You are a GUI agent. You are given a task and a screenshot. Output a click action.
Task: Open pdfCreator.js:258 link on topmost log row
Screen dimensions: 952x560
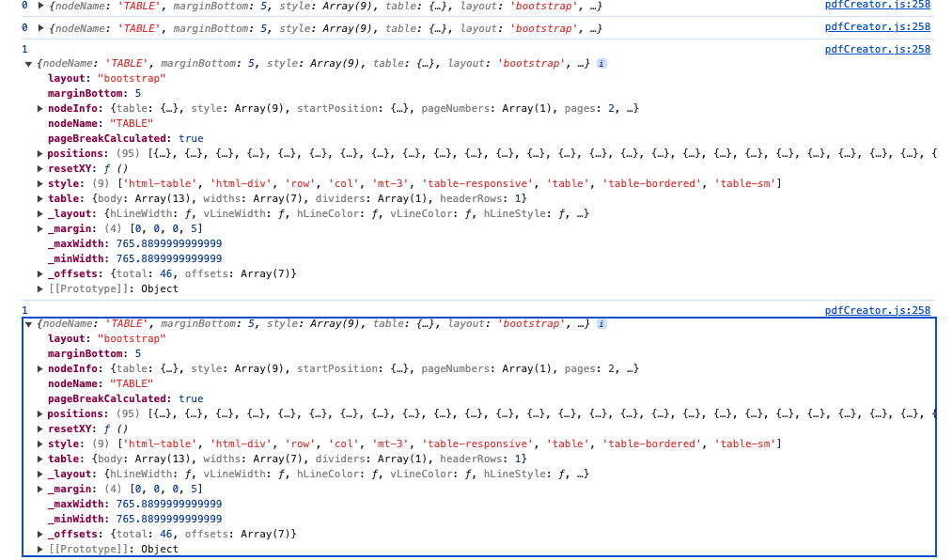tap(878, 5)
